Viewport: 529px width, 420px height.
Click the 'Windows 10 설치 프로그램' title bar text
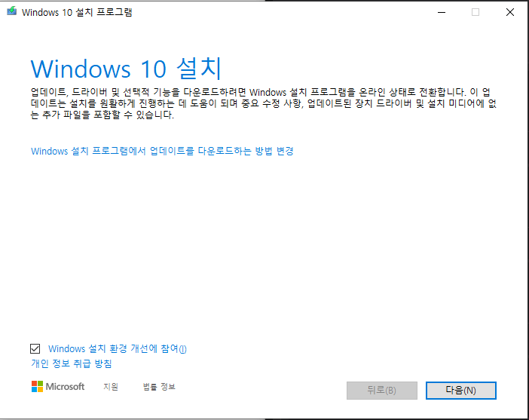[77, 12]
